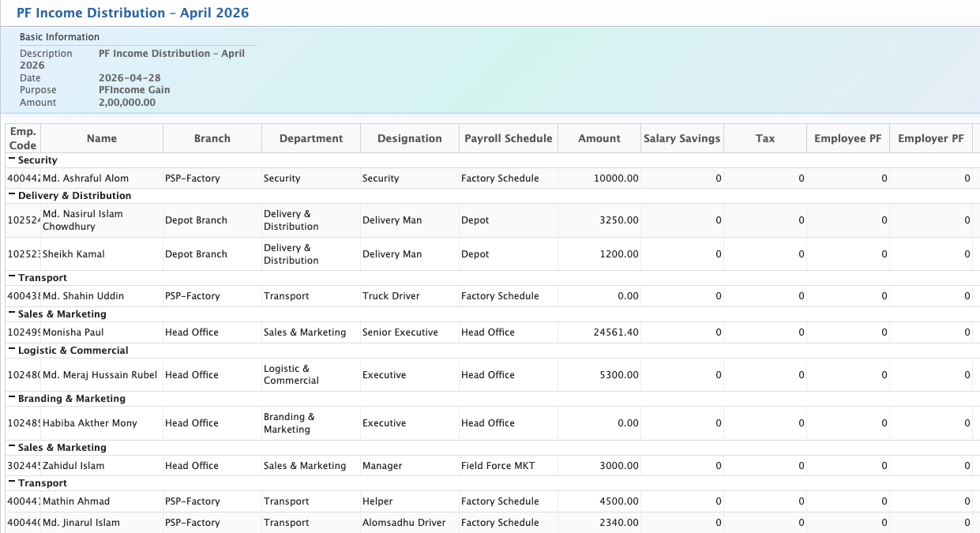This screenshot has height=533, width=980.
Task: Collapse Sales & Marketing group above Monisha Paul
Action: tap(12, 313)
